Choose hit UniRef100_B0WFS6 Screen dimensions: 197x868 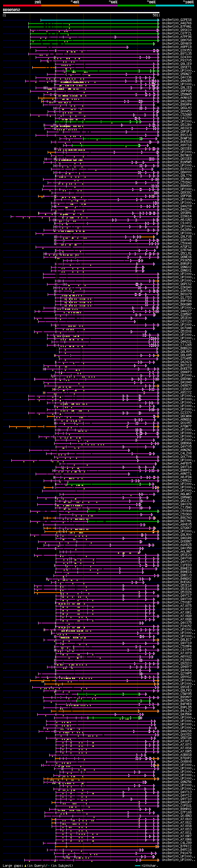coord(177,138)
